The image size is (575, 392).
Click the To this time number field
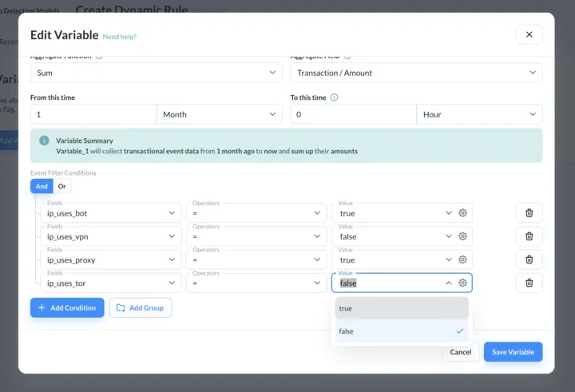pyautogui.click(x=354, y=114)
